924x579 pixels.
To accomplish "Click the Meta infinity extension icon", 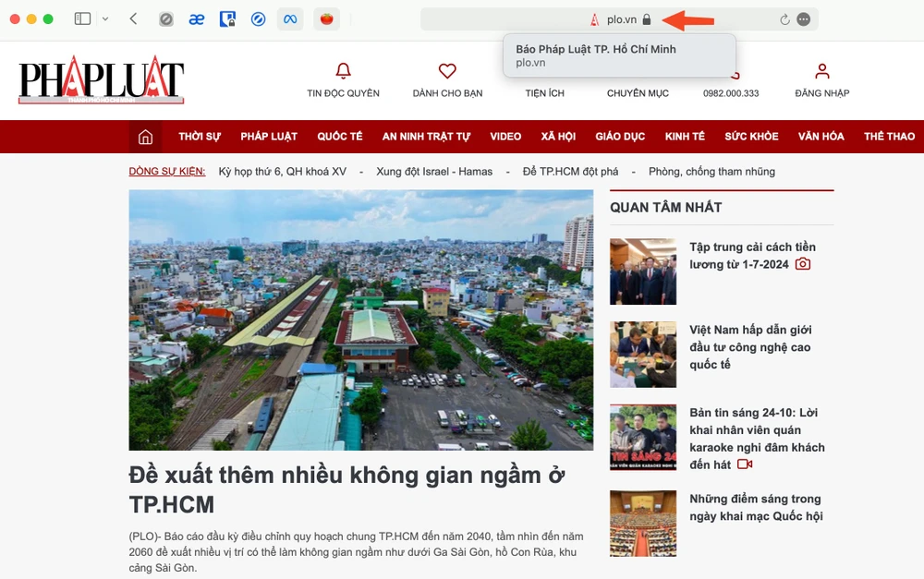I will [290, 18].
